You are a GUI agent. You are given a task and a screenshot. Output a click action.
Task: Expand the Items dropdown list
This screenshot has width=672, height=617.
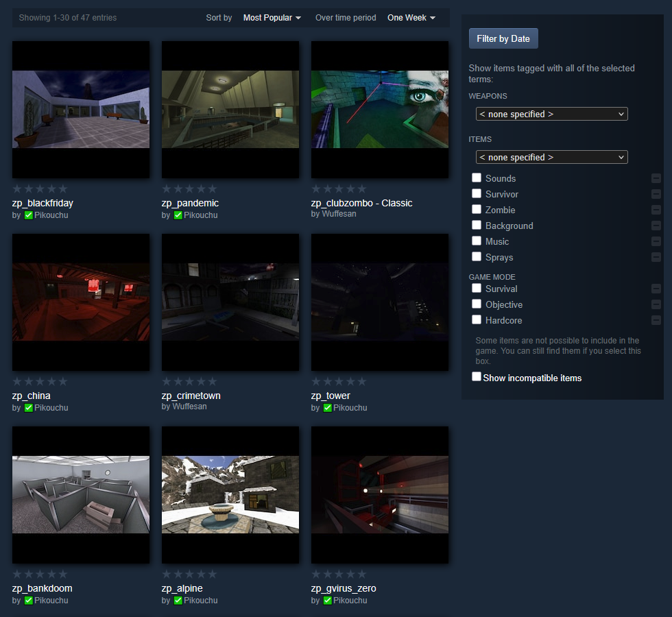pyautogui.click(x=551, y=157)
